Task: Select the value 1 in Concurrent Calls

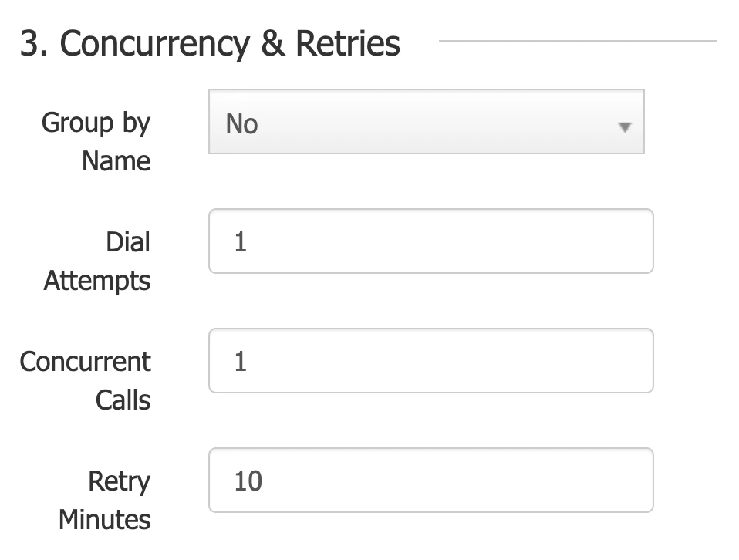Action: point(238,360)
